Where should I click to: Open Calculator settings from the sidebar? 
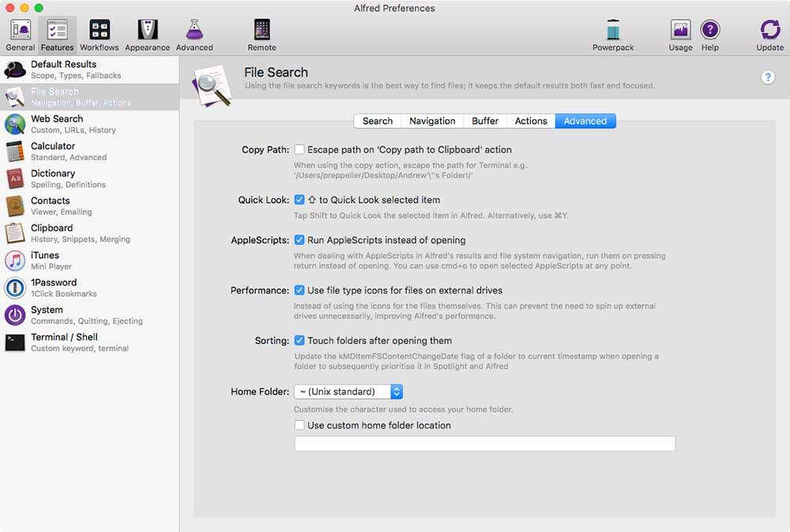(x=53, y=151)
